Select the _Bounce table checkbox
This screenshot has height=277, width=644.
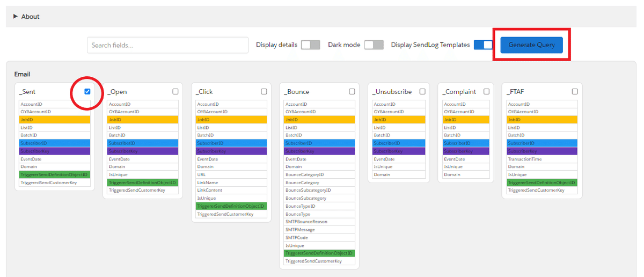(352, 91)
